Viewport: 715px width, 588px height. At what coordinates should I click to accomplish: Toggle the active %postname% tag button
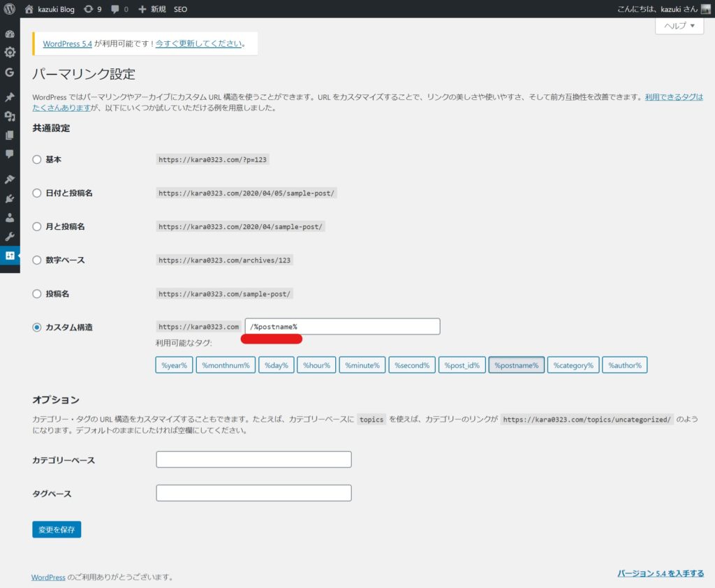pyautogui.click(x=516, y=365)
